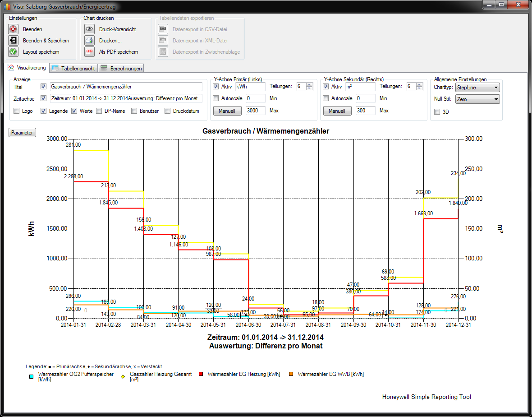
Task: Click the app icon in title bar
Action: tap(7, 6)
